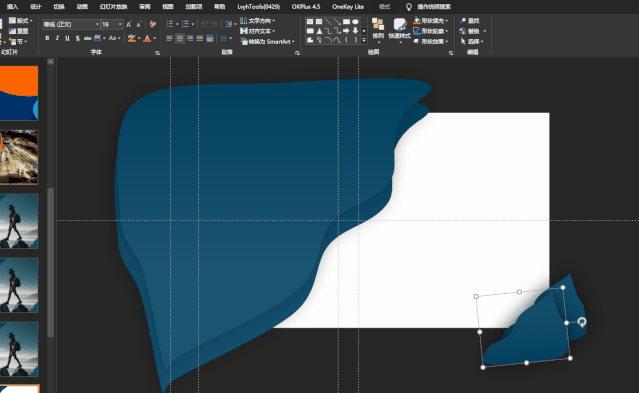
Task: Align text left
Action: coord(170,38)
